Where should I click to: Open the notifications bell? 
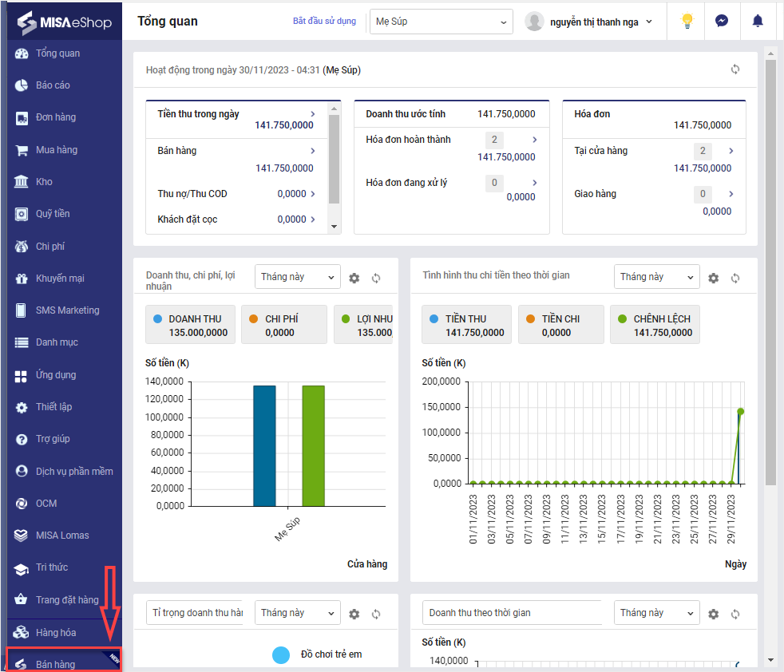point(758,22)
